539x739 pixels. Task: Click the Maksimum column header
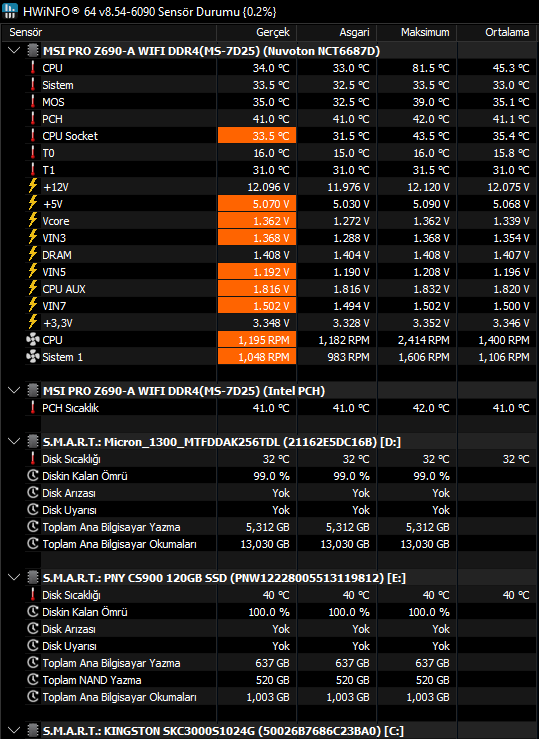click(x=425, y=32)
